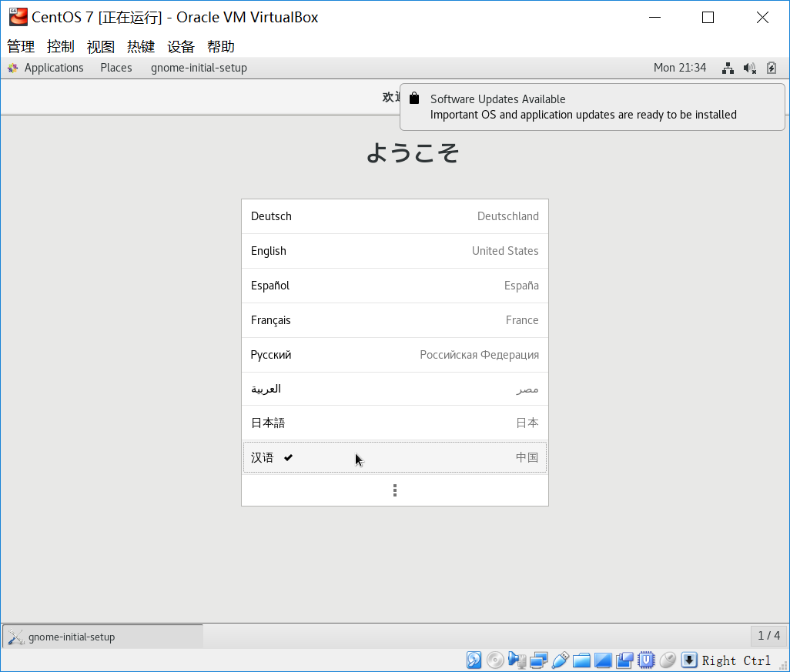This screenshot has width=790, height=672.
Task: Open the 视图 menu in VirtualBox
Action: tap(100, 46)
